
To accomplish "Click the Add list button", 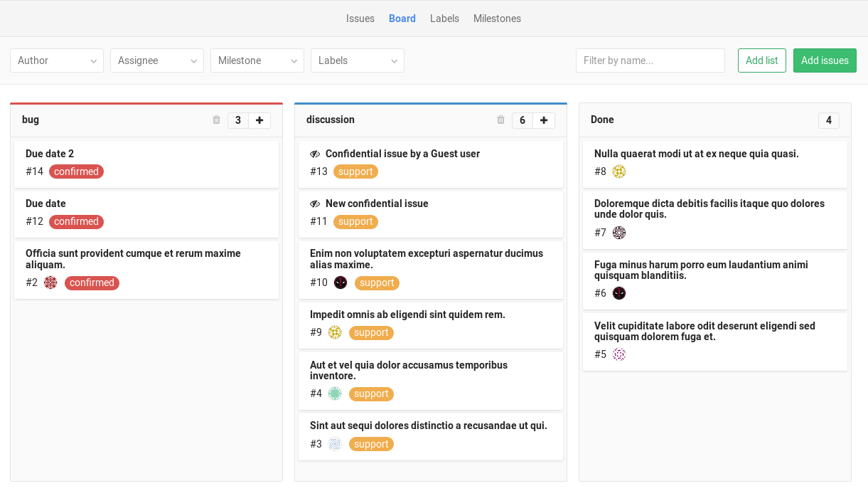I will (x=761, y=60).
